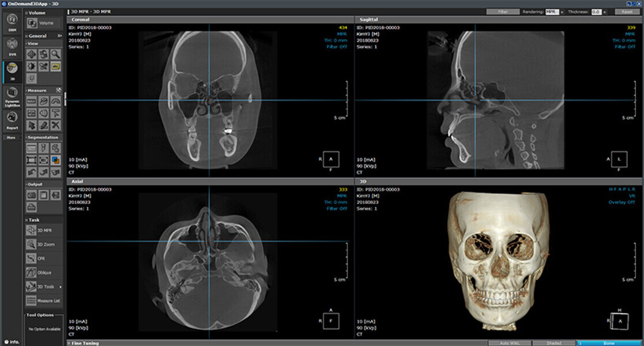This screenshot has height=346, width=644.
Task: Click the camera capture icon in Output
Action: [x=32, y=195]
